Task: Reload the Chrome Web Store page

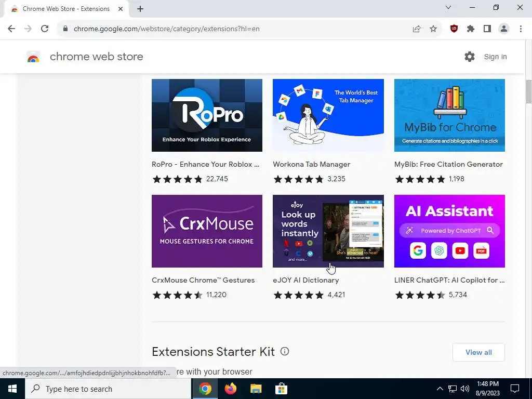Action: coord(45,29)
